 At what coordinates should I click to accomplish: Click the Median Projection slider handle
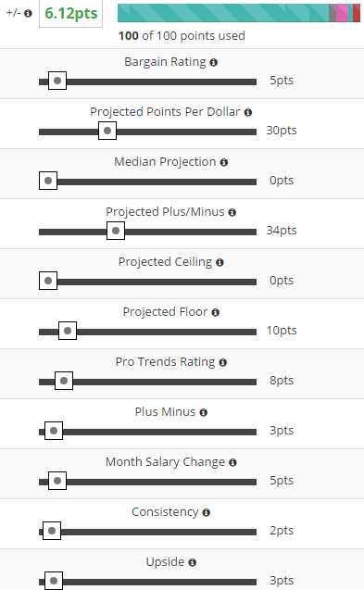point(48,181)
